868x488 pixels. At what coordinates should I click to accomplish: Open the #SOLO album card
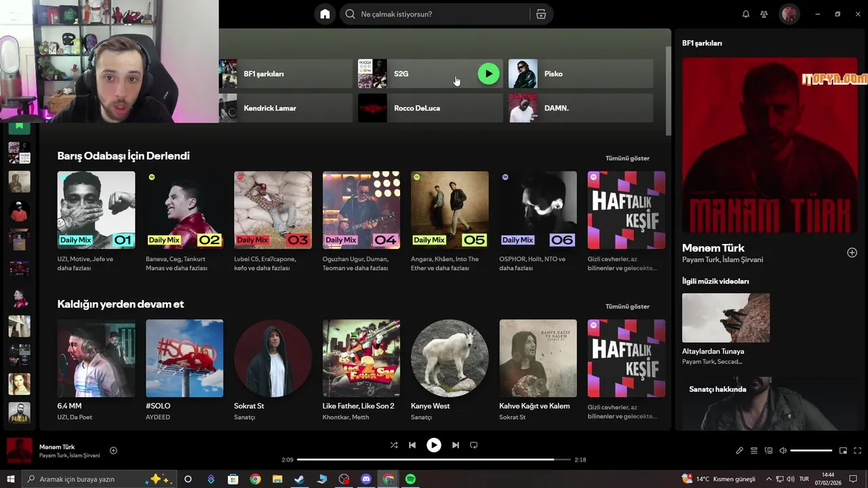[x=184, y=370]
